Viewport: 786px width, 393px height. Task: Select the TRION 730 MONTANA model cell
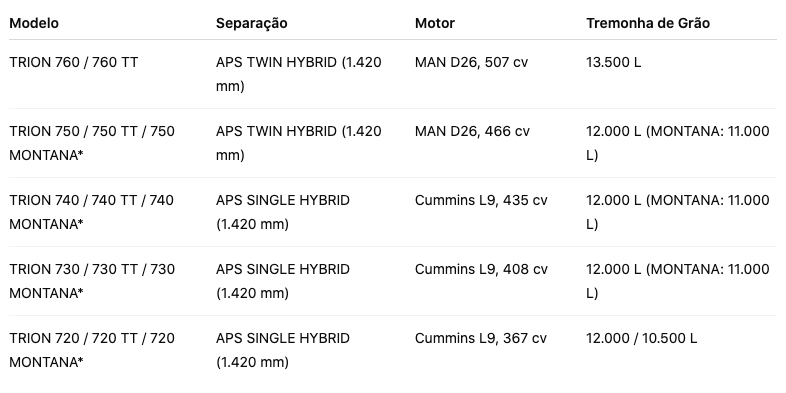[x=92, y=281]
